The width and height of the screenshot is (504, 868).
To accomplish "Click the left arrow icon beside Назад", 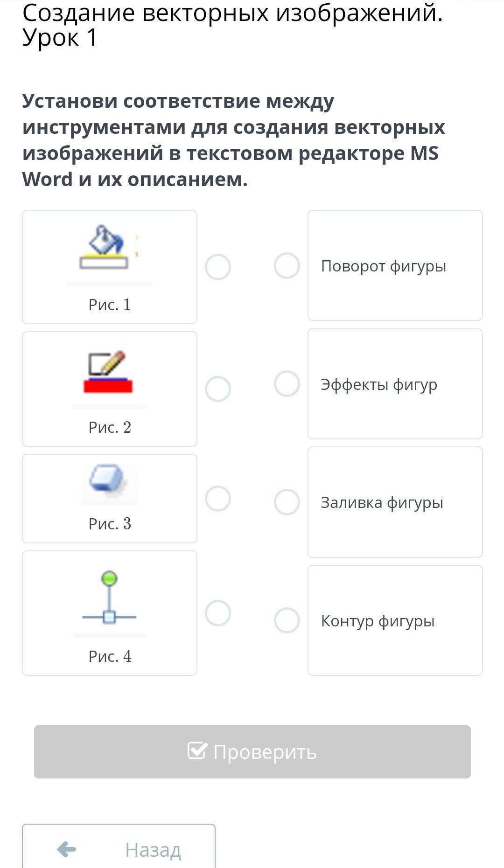I will pyautogui.click(x=66, y=849).
